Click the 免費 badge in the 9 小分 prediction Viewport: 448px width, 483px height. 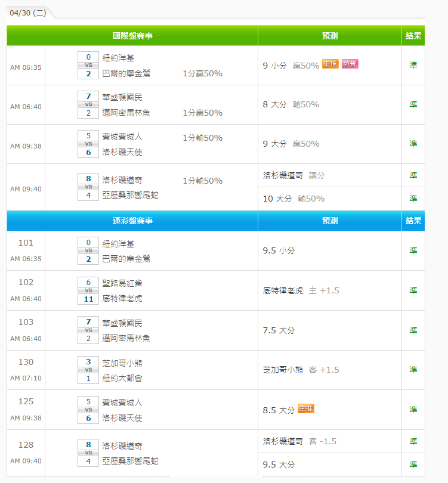click(x=350, y=64)
